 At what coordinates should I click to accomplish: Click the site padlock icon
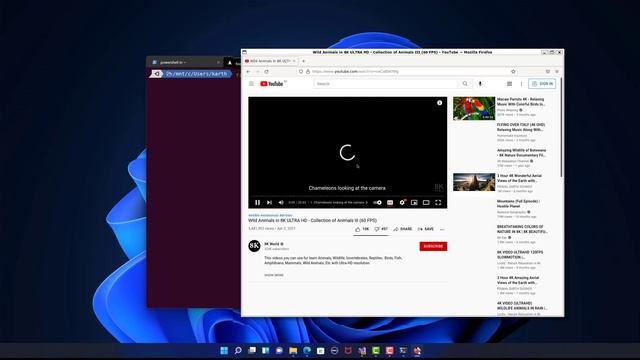[308, 71]
